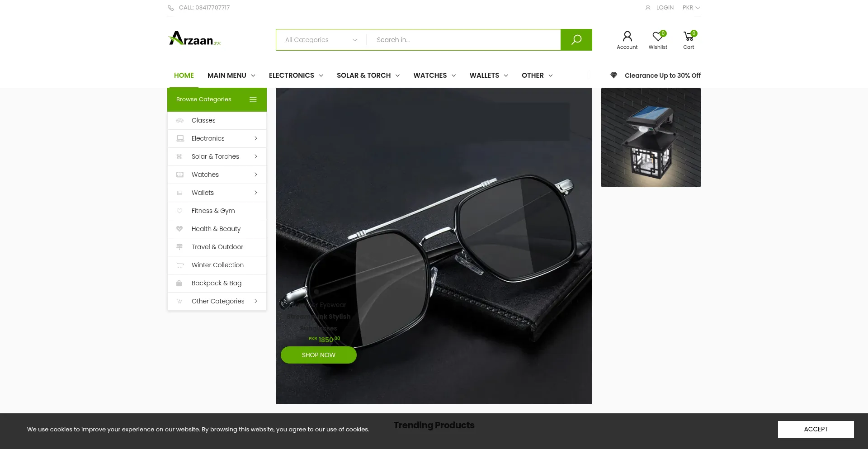Click the Login link
The height and width of the screenshot is (449, 868).
(665, 8)
